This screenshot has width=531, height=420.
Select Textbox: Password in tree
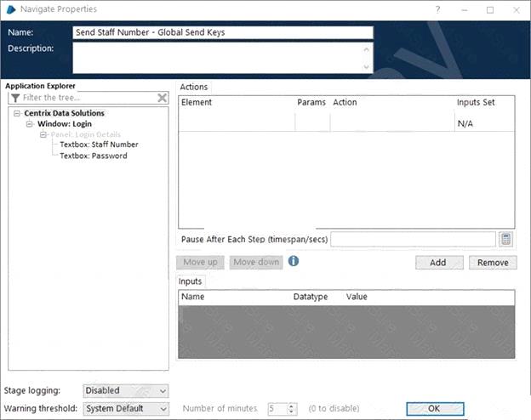point(93,156)
